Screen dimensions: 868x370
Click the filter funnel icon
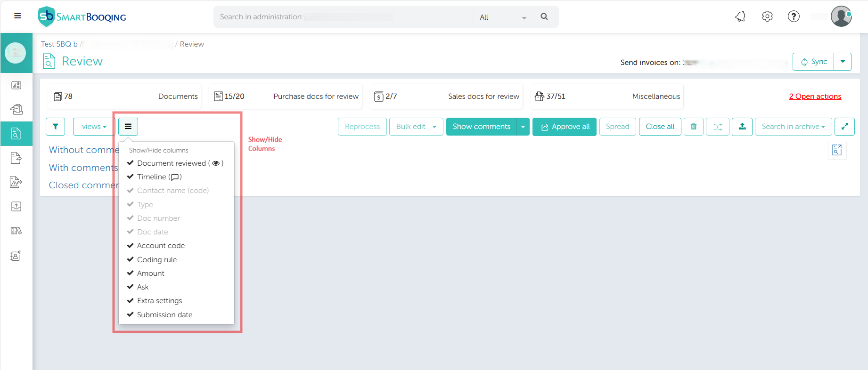click(56, 127)
